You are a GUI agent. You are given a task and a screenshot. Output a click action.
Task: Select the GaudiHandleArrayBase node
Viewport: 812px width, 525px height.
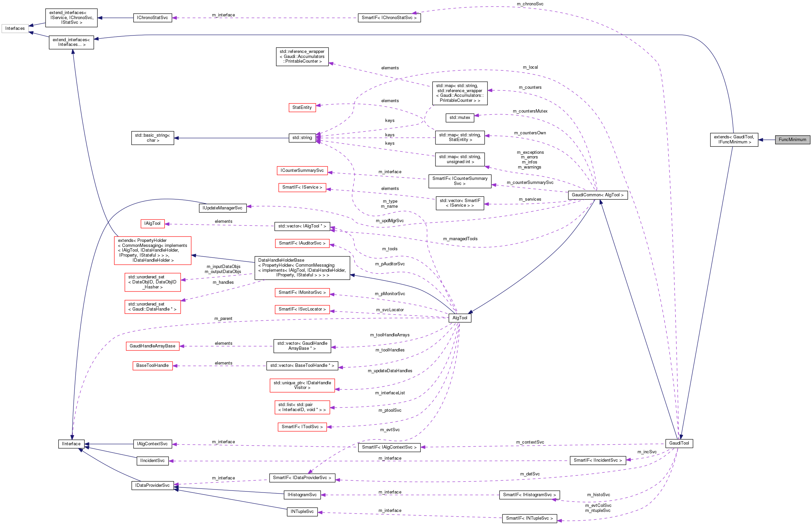152,346
